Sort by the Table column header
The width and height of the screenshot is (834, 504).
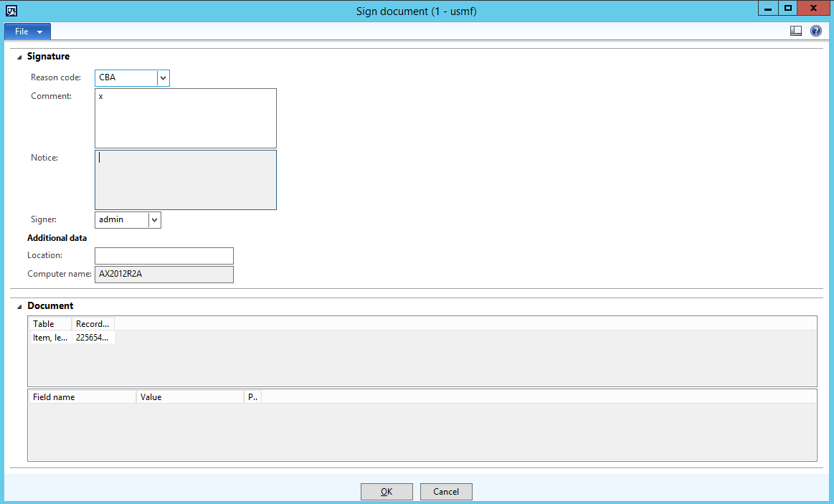[x=50, y=324]
